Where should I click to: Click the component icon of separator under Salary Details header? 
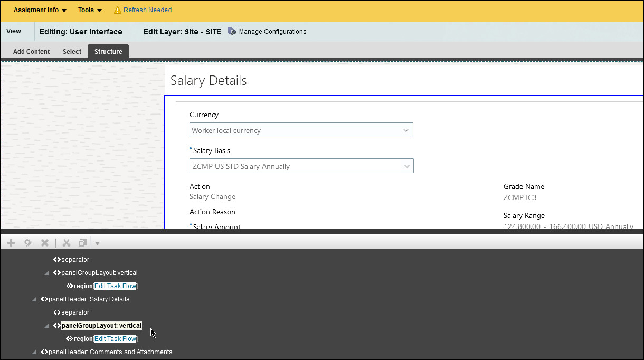click(57, 312)
